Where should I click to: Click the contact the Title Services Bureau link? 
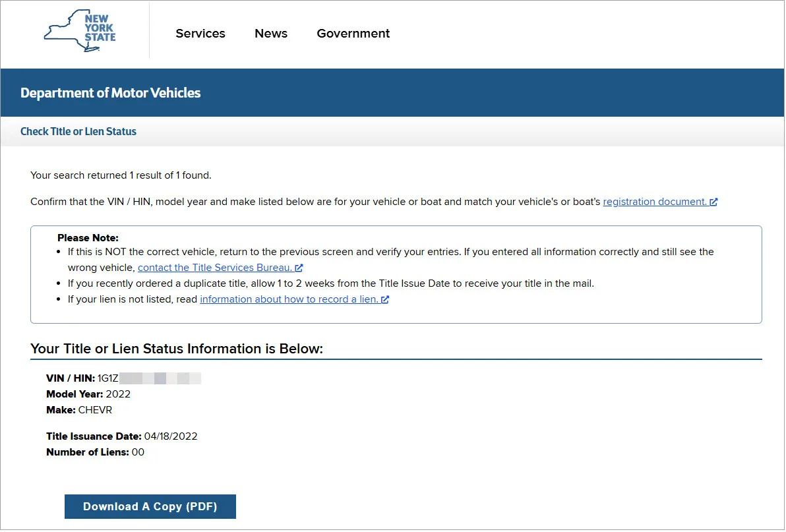click(216, 268)
